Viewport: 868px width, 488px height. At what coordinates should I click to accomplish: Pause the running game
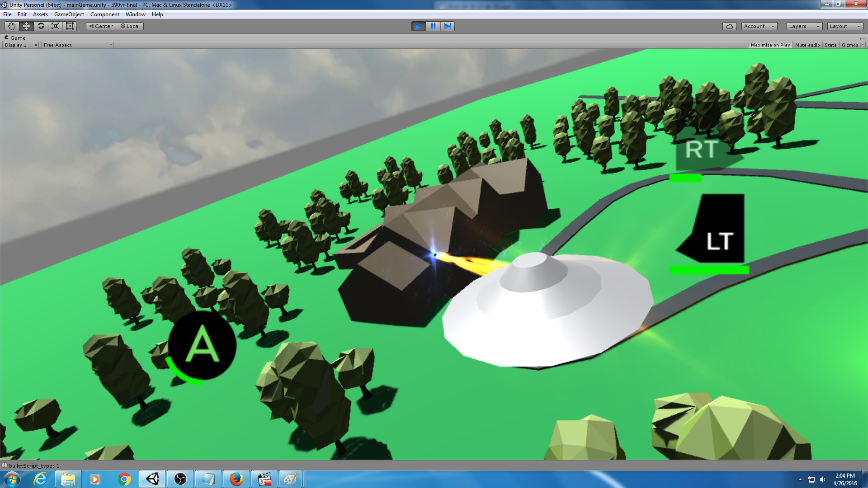[x=433, y=26]
